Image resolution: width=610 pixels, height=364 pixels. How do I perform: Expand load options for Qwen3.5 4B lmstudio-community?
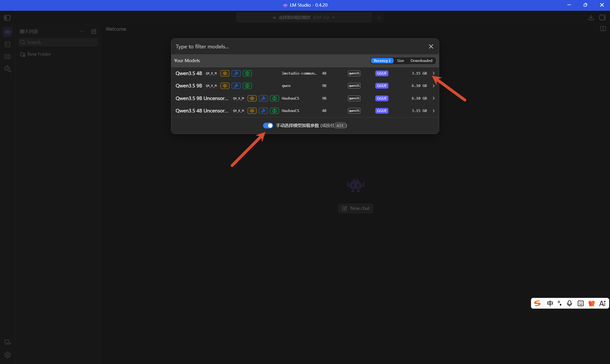[433, 73]
